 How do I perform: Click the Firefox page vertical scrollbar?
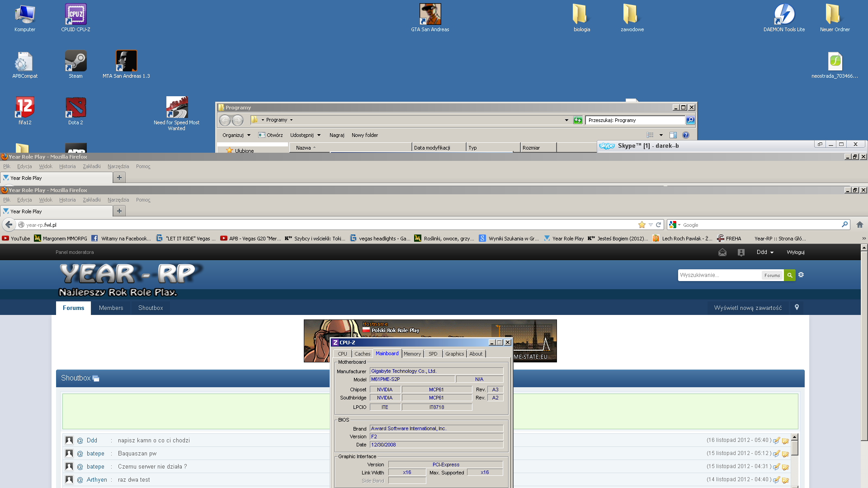tap(864, 346)
